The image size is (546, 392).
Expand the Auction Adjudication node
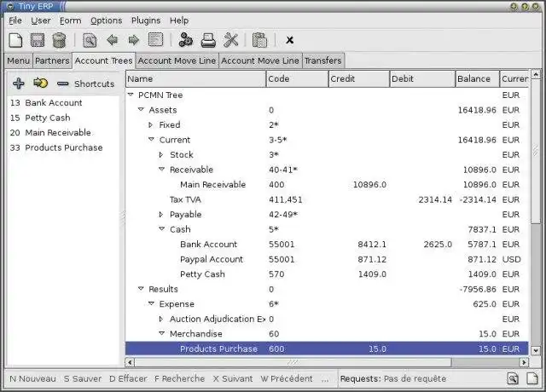pos(161,319)
